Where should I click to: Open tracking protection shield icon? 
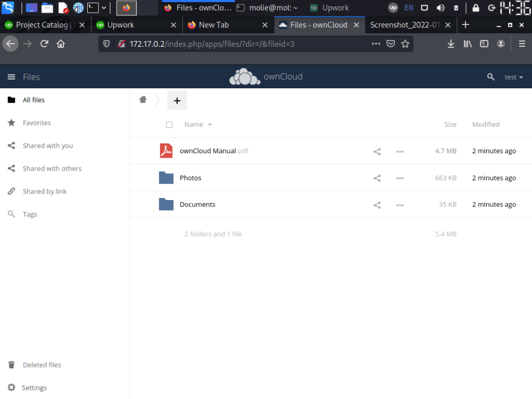coord(106,44)
